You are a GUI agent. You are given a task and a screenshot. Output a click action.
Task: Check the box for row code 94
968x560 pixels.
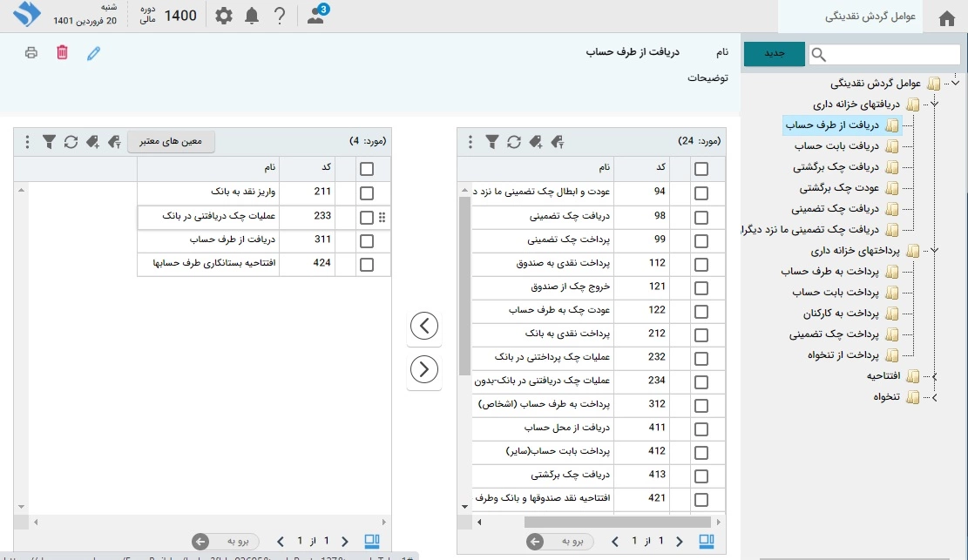coord(701,193)
